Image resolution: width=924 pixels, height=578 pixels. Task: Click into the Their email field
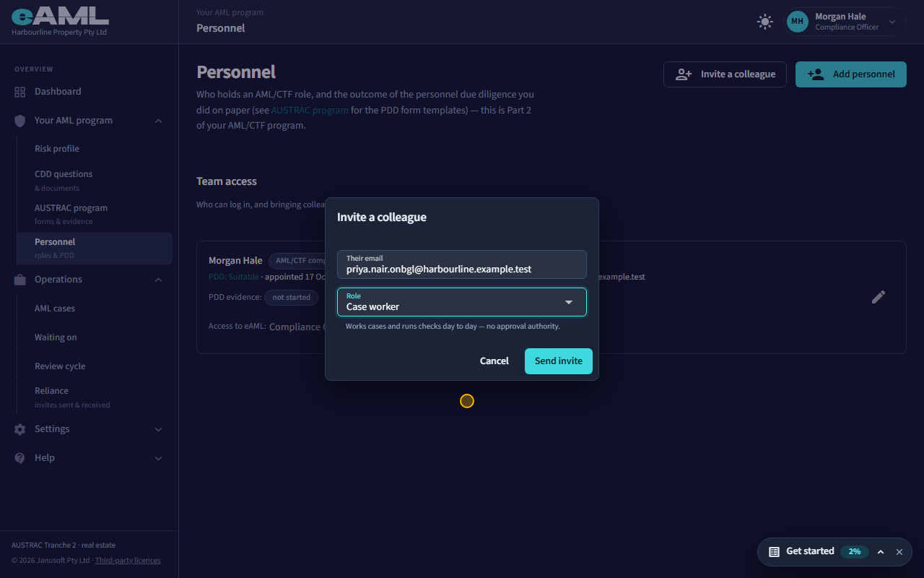[x=462, y=264]
